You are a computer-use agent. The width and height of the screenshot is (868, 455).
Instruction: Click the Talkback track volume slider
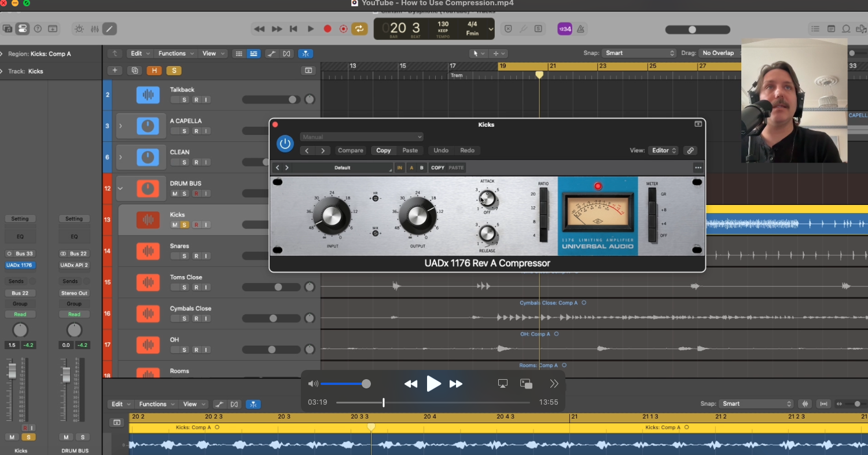(x=271, y=100)
